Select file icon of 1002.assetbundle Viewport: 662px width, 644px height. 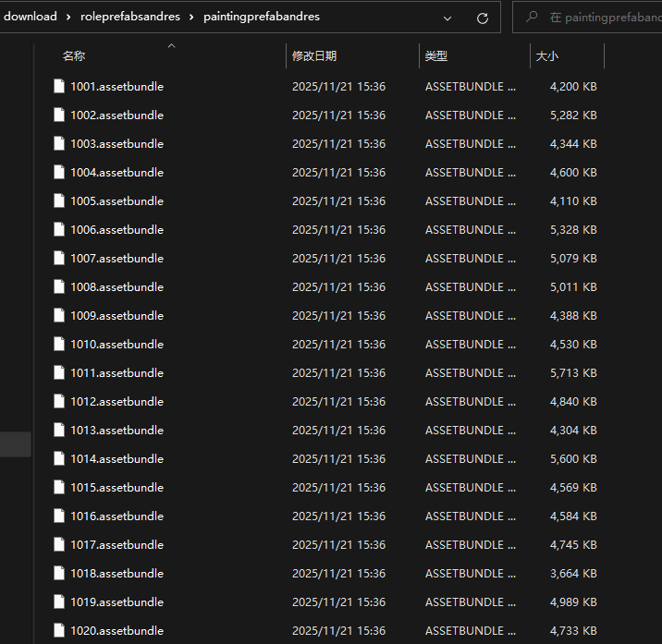coord(59,115)
